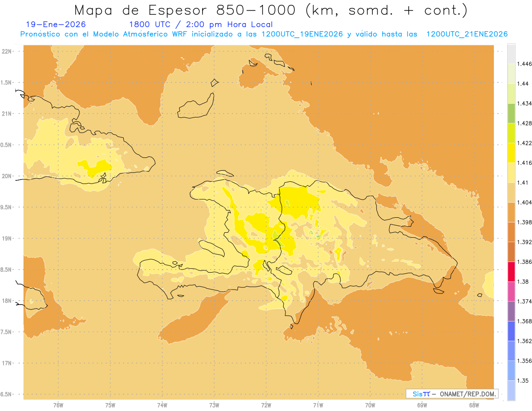Viewport: 532px width, 411px height.
Task: Click the colorbar value '1.386'
Action: pos(524,262)
